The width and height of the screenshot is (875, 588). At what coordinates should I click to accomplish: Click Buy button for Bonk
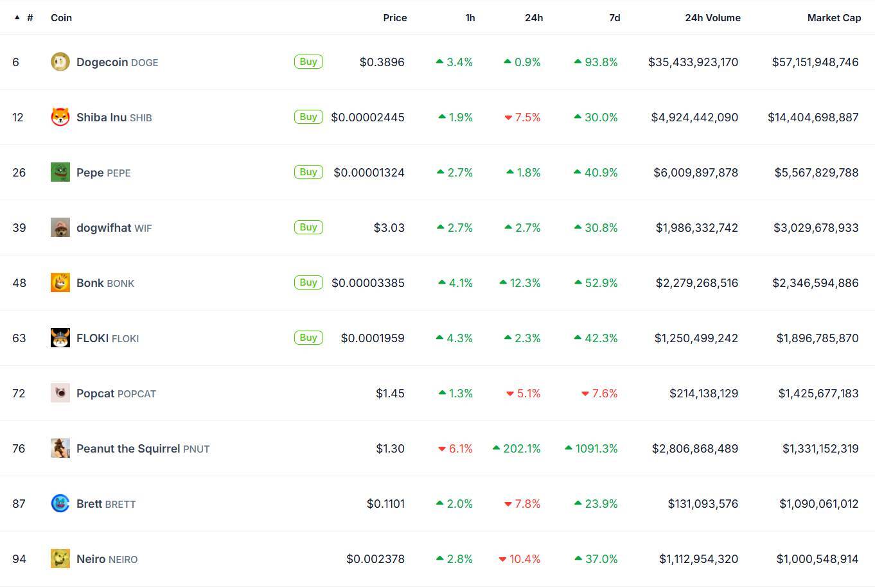coord(308,282)
